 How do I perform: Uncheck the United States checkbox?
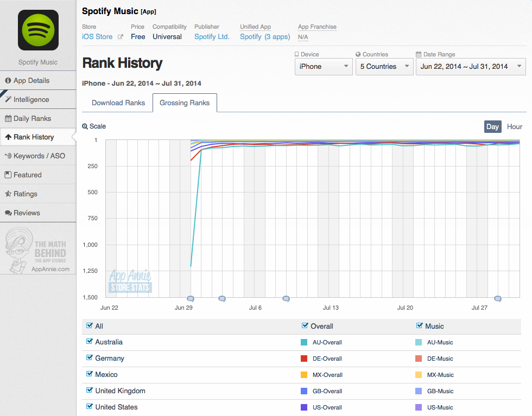tap(90, 406)
